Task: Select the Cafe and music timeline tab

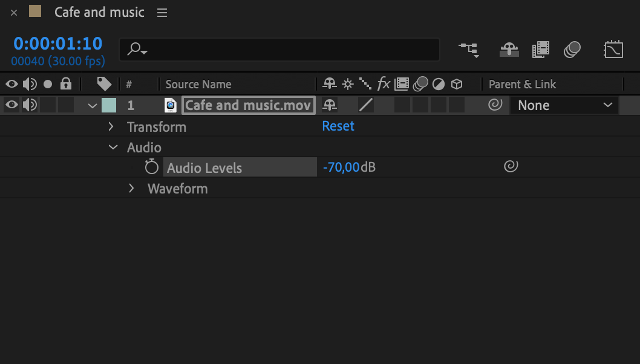Action: (x=99, y=12)
